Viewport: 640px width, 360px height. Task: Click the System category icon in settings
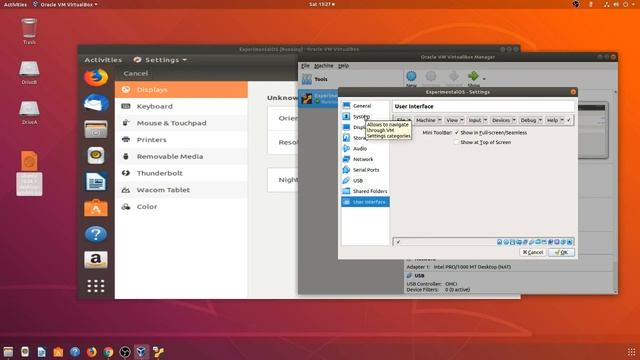pyautogui.click(x=346, y=116)
